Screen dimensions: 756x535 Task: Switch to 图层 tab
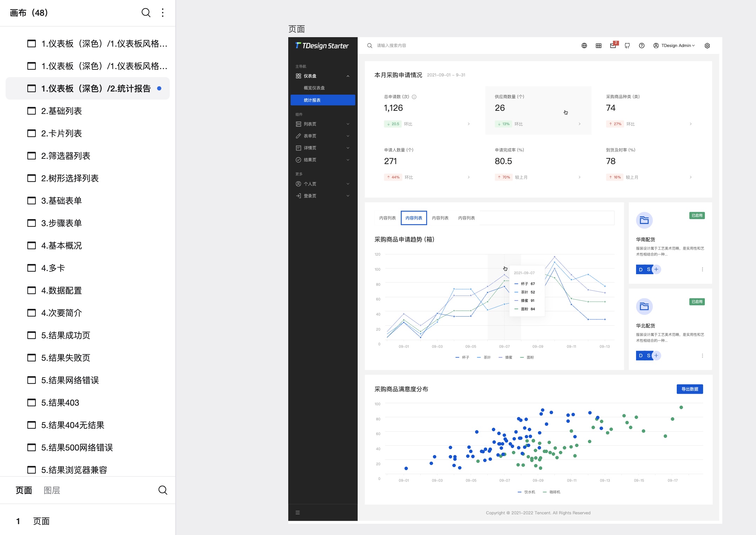[x=52, y=490]
